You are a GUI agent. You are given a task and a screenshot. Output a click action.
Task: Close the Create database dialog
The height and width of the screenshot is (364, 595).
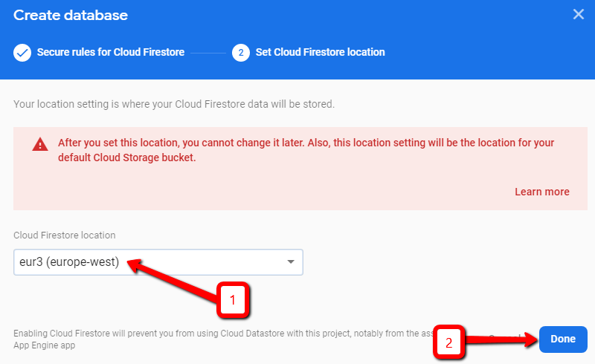click(x=579, y=14)
